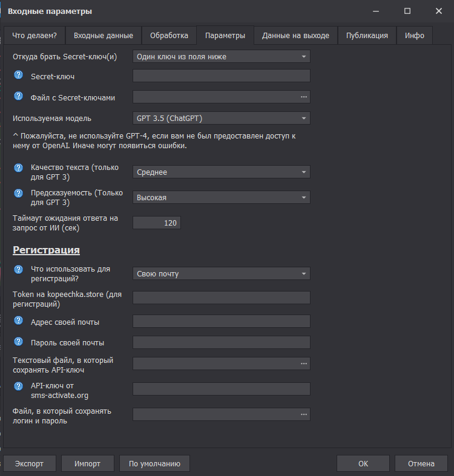This screenshot has height=476, width=454.
Task: Click help icon next to Пароль своей почты
Action: 18,342
